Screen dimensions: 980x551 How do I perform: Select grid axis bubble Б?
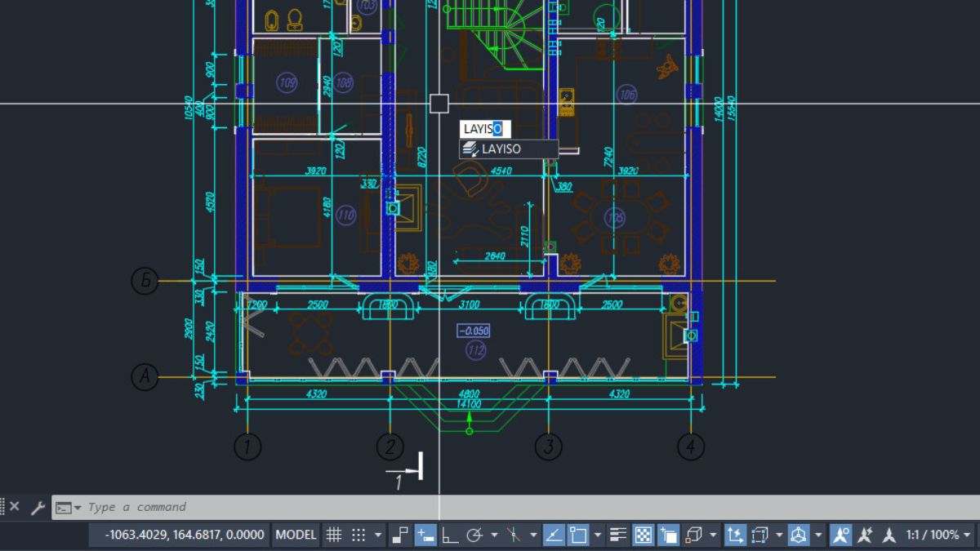tap(145, 281)
